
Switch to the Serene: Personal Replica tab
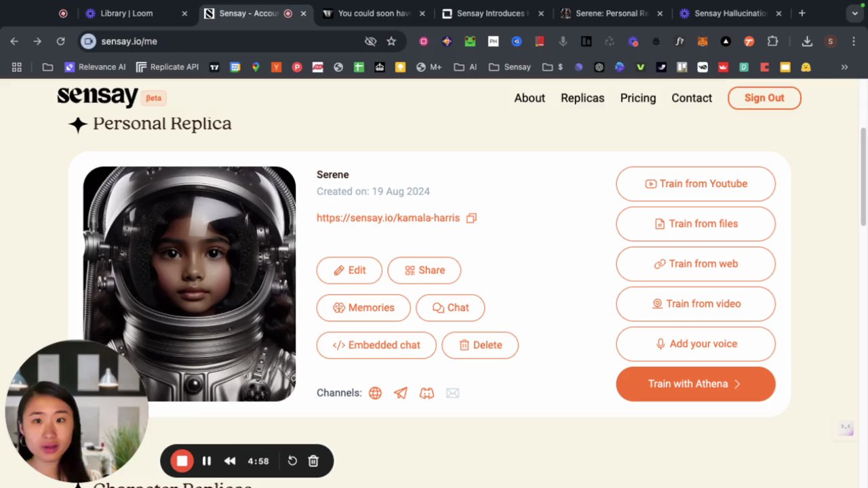point(612,13)
